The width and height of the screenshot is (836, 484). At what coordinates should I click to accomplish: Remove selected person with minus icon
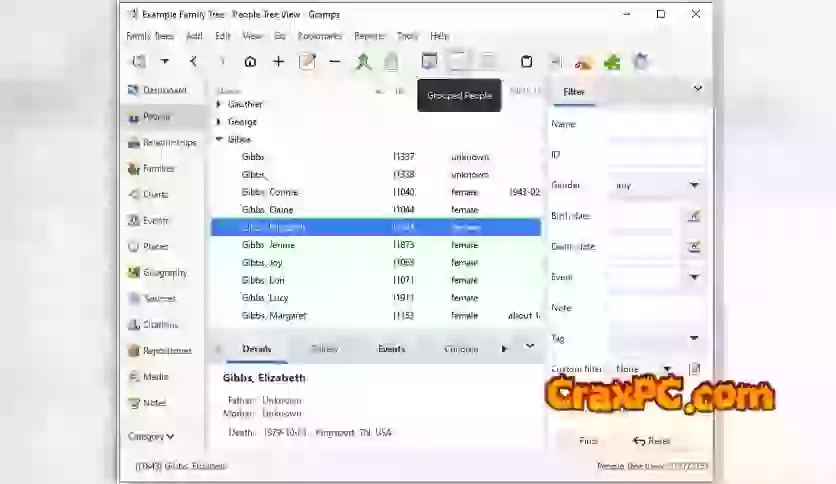335,62
